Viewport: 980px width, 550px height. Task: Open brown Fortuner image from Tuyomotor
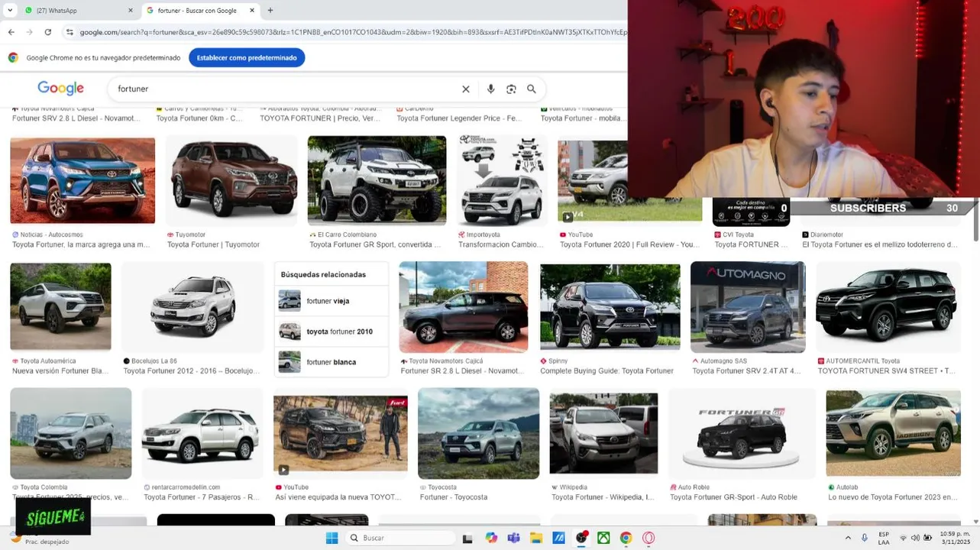[x=231, y=181]
